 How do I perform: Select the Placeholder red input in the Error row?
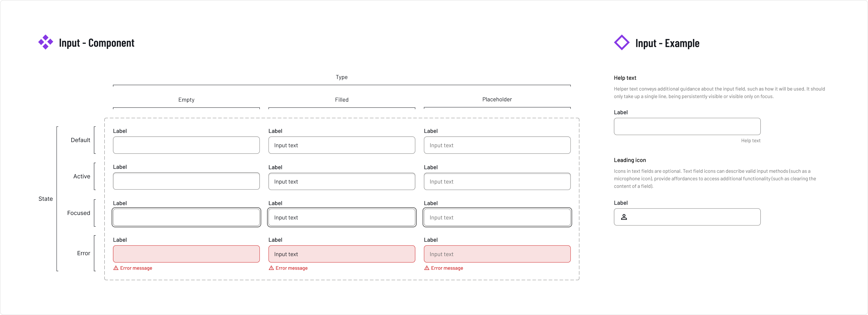coord(497,254)
